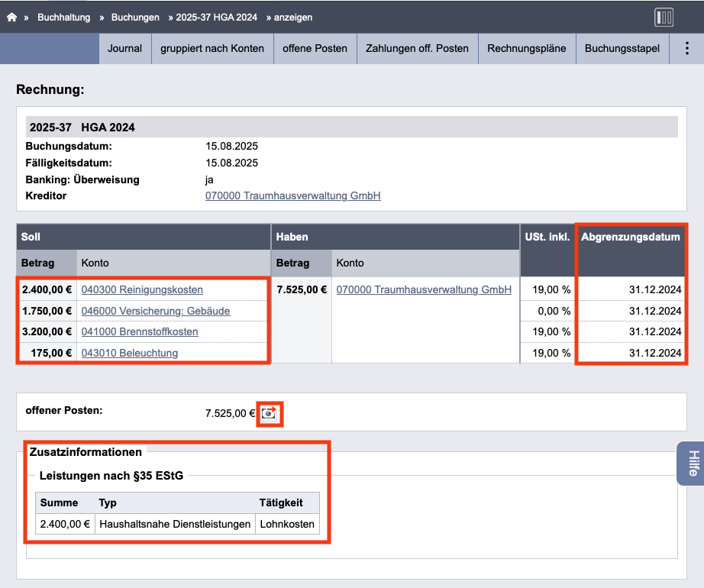Open account 040300 Reinigungskosten
Image resolution: width=704 pixels, height=588 pixels.
142,289
